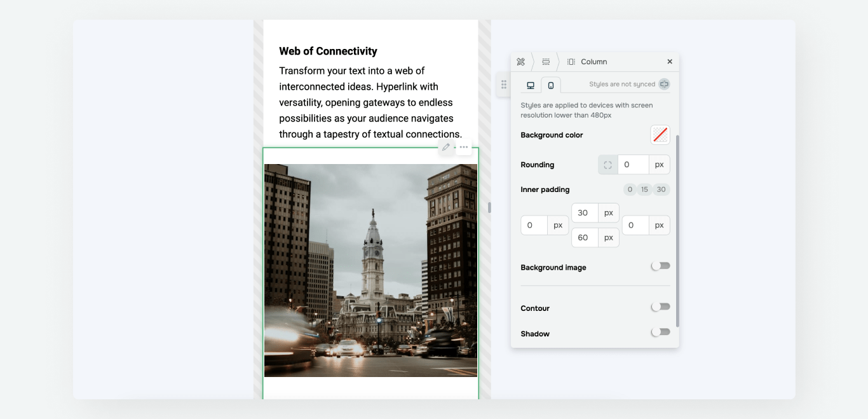The height and width of the screenshot is (419, 868).
Task: Select the mobile styles tab
Action: pyautogui.click(x=551, y=85)
